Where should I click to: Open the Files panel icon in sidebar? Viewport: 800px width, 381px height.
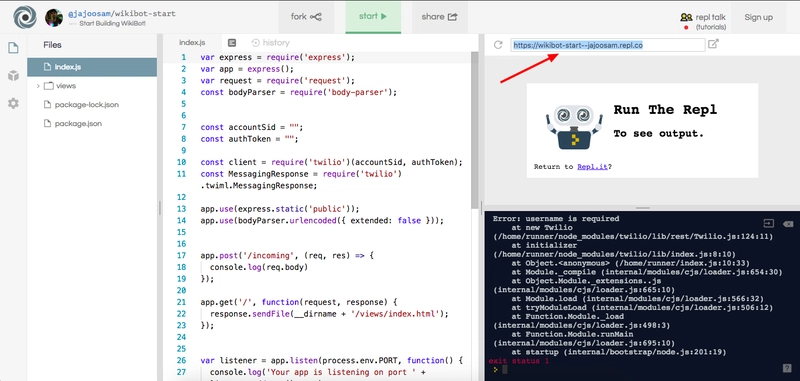coord(13,48)
